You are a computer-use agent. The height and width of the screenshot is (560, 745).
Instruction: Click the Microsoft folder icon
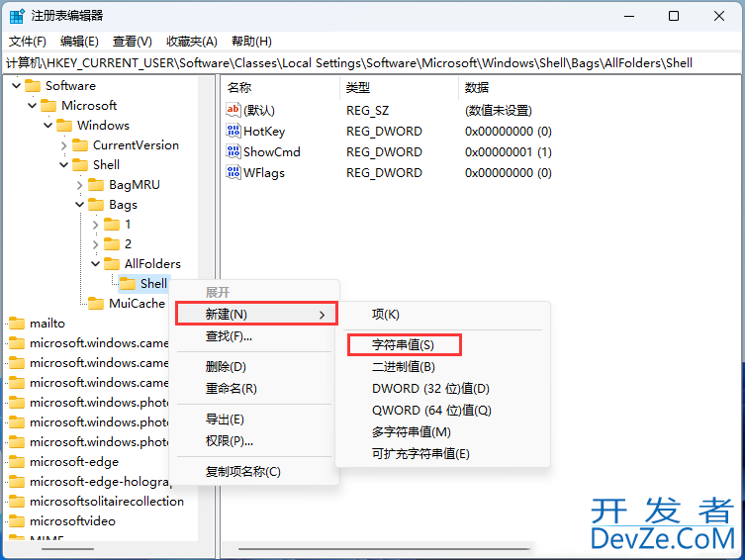point(48,106)
